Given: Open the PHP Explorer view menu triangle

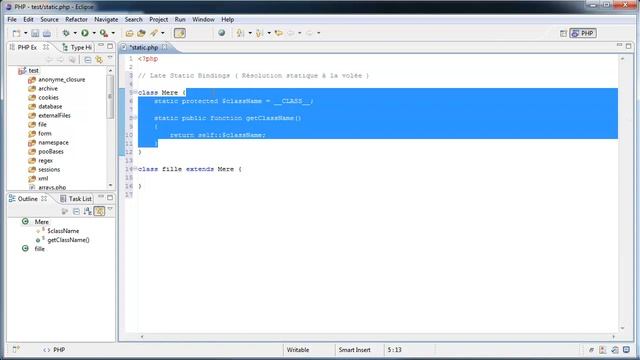Looking at the screenshot, I should tap(110, 59).
